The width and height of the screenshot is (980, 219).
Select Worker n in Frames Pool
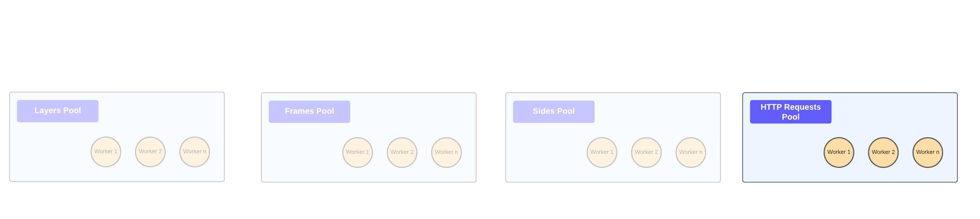pyautogui.click(x=446, y=152)
